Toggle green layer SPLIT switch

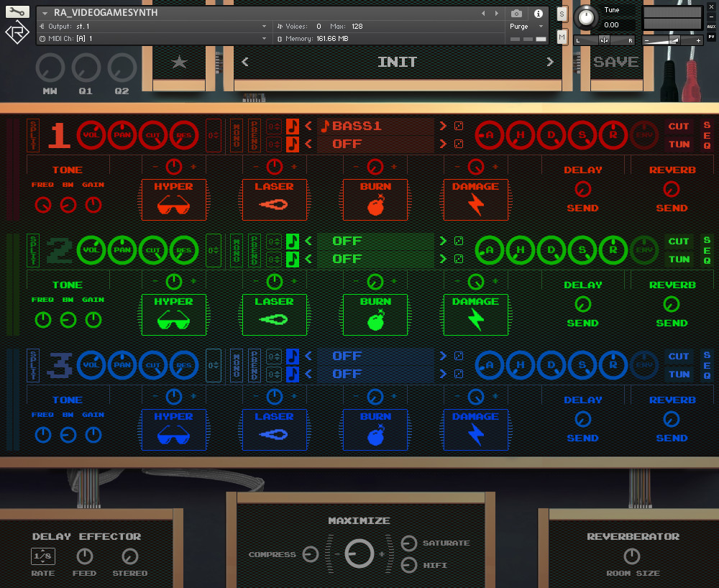[33, 250]
